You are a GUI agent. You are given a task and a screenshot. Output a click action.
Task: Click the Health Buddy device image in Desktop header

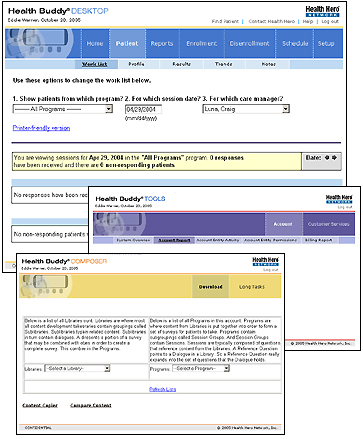click(39, 43)
